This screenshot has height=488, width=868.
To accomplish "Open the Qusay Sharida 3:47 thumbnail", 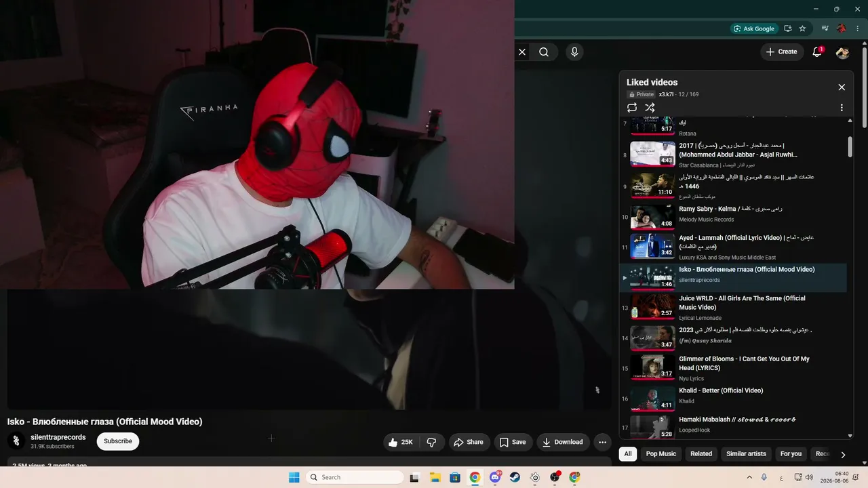I will click(653, 338).
